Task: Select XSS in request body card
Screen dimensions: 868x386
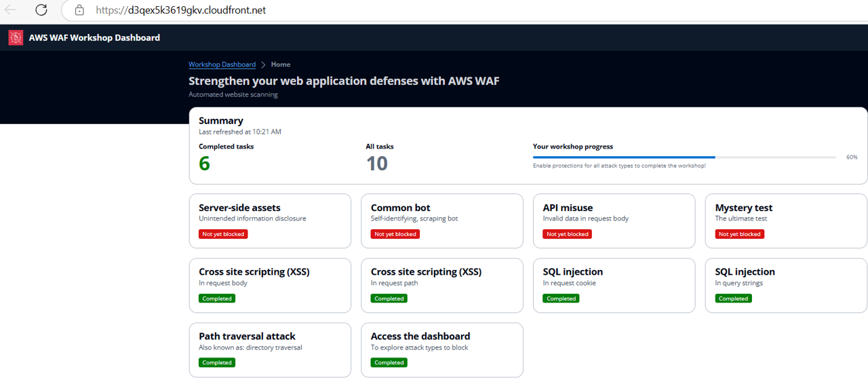Action: coord(270,285)
